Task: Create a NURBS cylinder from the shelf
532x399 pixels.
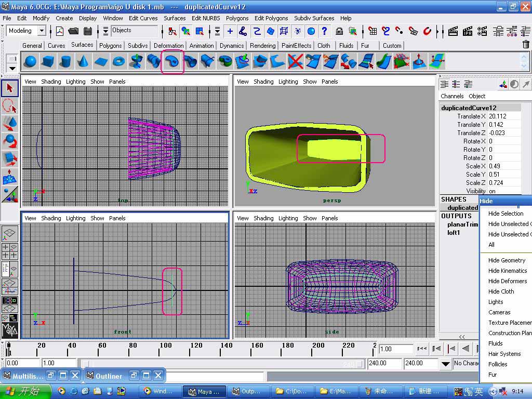Action: [x=65, y=61]
